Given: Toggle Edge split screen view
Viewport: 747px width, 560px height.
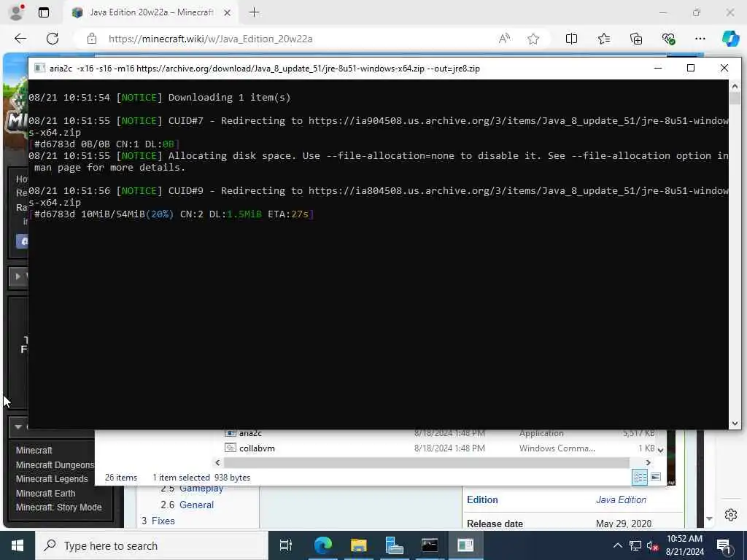Looking at the screenshot, I should pos(571,39).
